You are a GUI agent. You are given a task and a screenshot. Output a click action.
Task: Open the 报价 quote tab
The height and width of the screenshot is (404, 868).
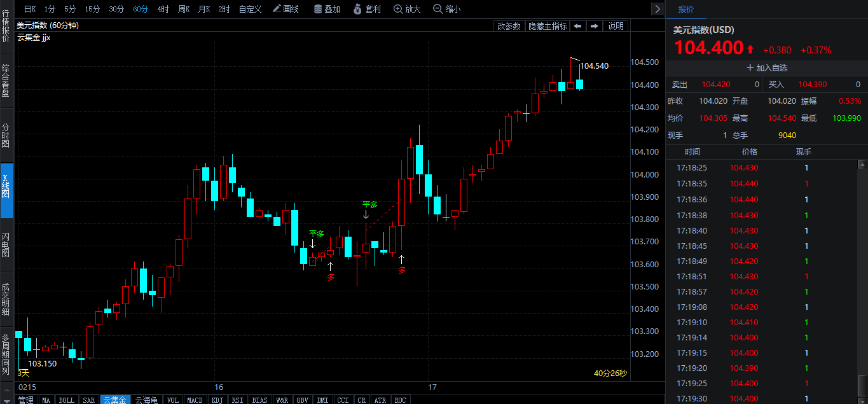[x=686, y=9]
